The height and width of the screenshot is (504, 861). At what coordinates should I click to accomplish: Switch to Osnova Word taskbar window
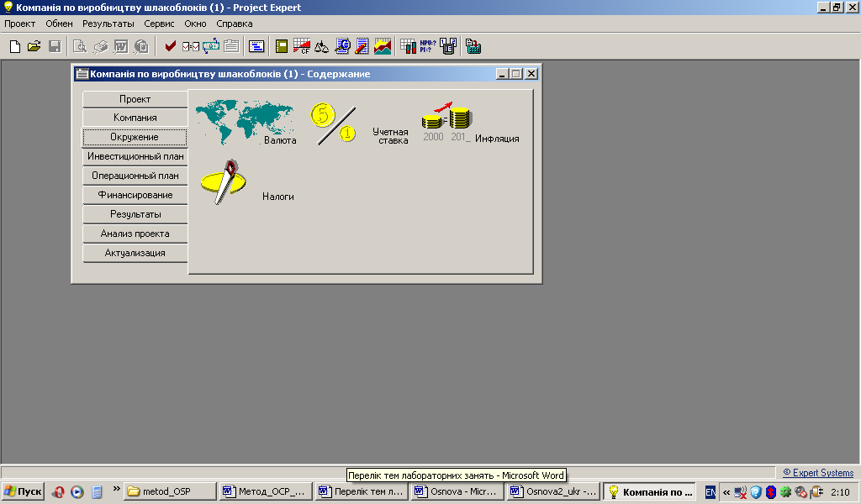coord(457,491)
